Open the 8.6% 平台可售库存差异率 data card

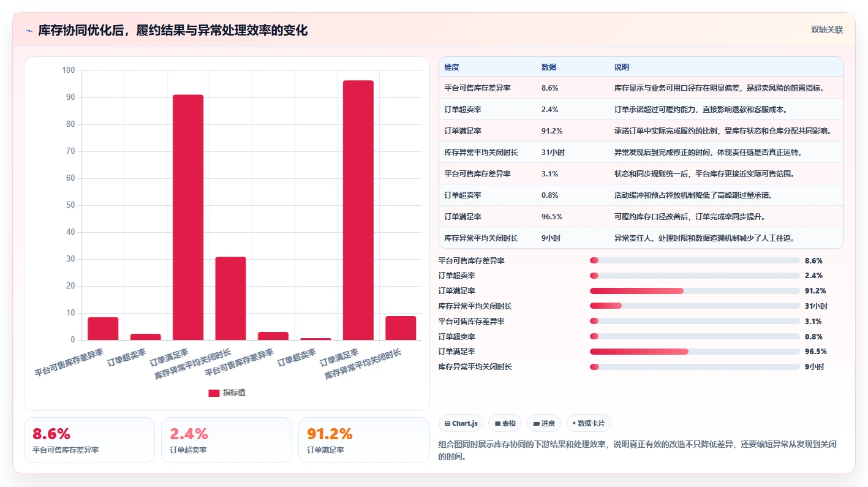tap(89, 440)
